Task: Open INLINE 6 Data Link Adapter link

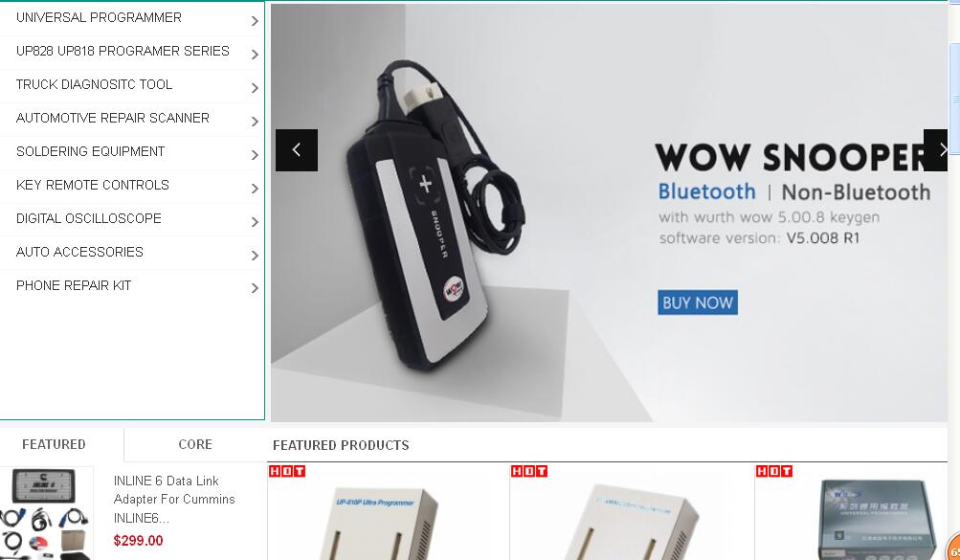Action: coord(174,500)
